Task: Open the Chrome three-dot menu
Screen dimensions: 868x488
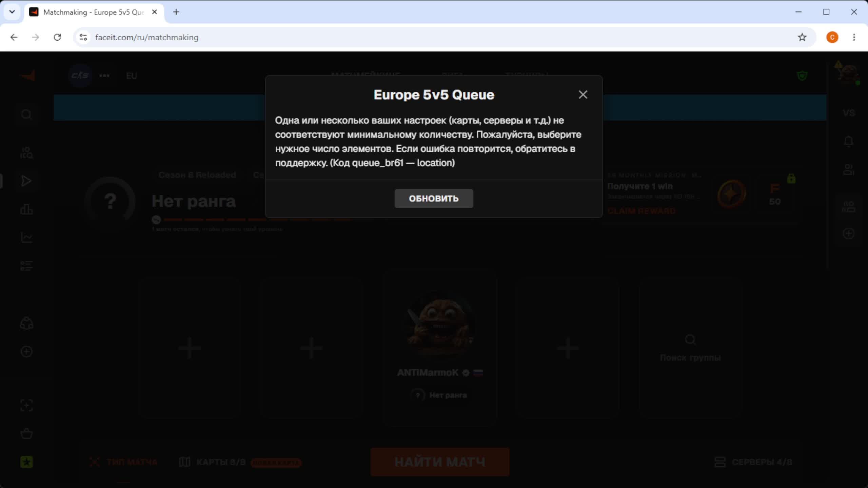Action: (854, 37)
